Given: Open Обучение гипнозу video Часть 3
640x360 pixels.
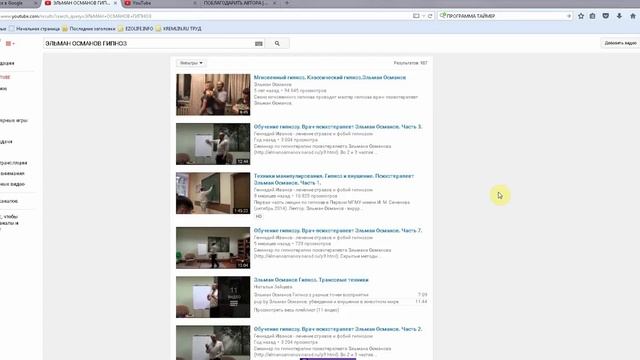Looking at the screenshot, I should (338, 127).
